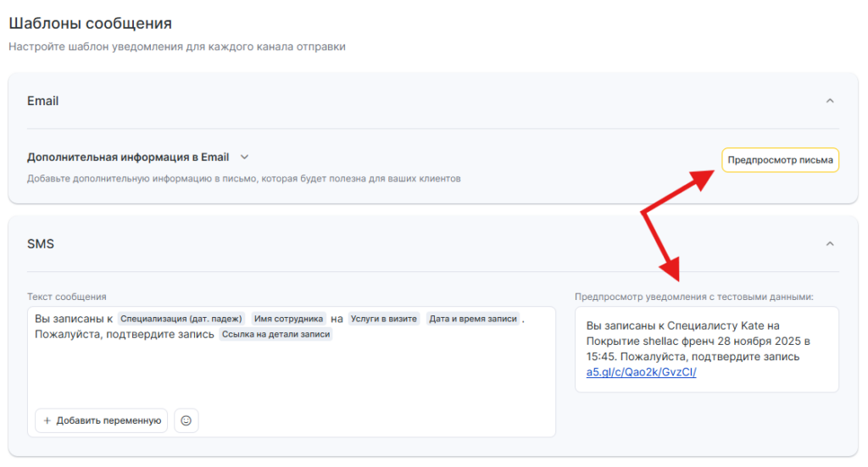Select the Специализация (дат. падеж) variable chip
Viewport: 868px width, 467px height.
(181, 319)
